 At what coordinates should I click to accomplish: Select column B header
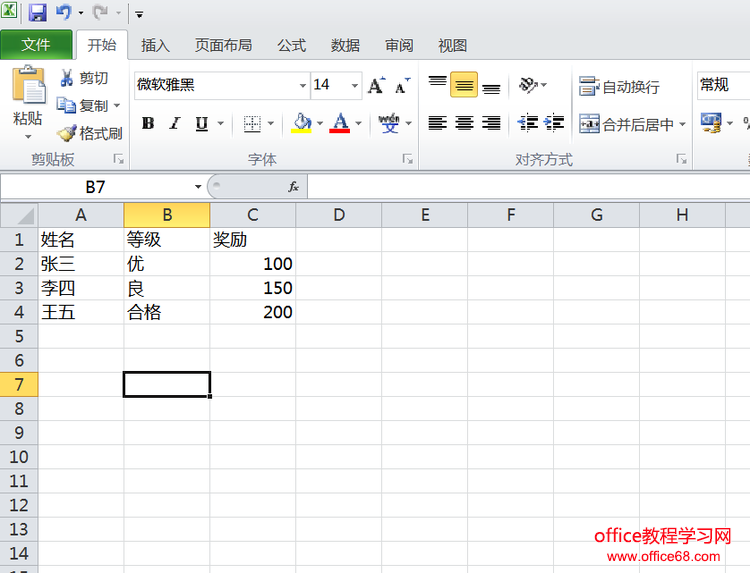click(166, 215)
